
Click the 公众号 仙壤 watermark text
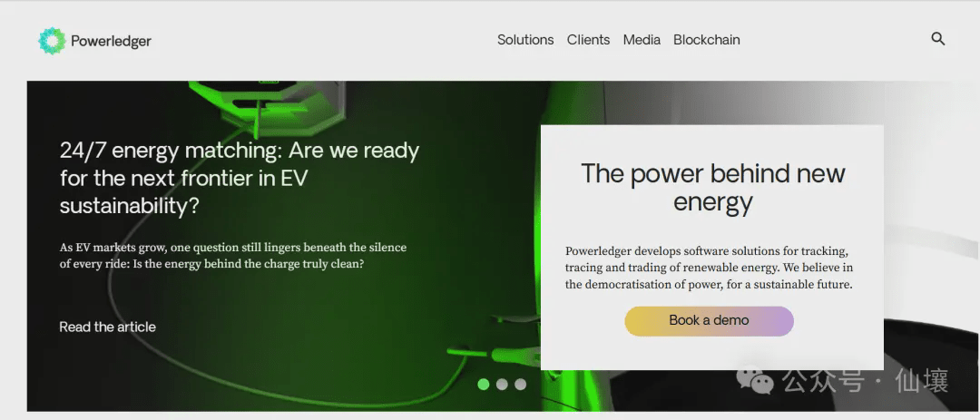pos(867,379)
